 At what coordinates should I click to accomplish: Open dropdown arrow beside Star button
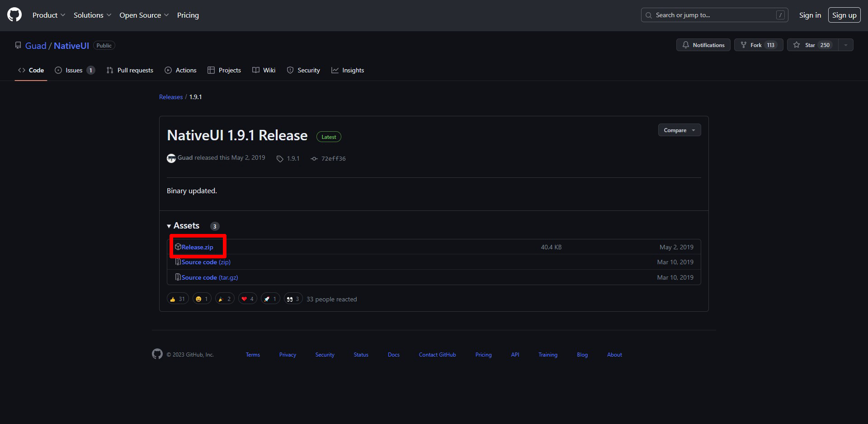click(846, 45)
